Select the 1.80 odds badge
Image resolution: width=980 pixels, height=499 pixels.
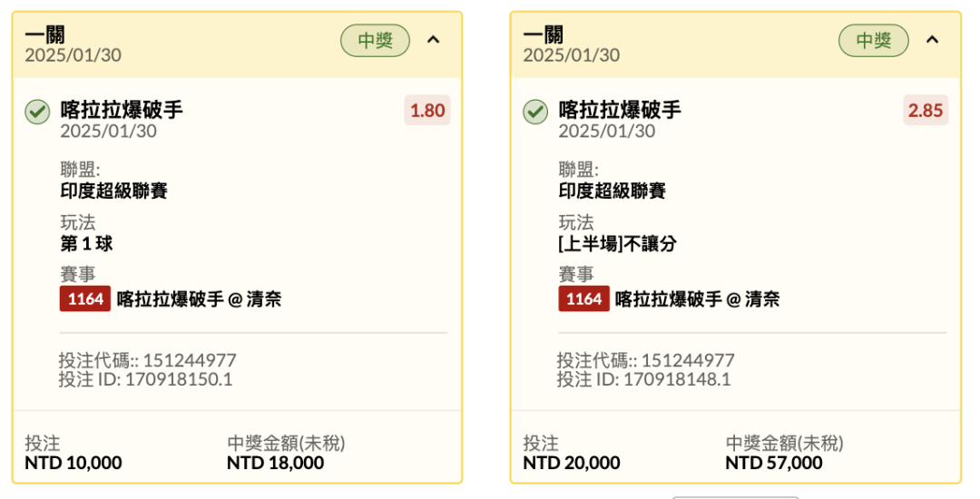(x=427, y=111)
